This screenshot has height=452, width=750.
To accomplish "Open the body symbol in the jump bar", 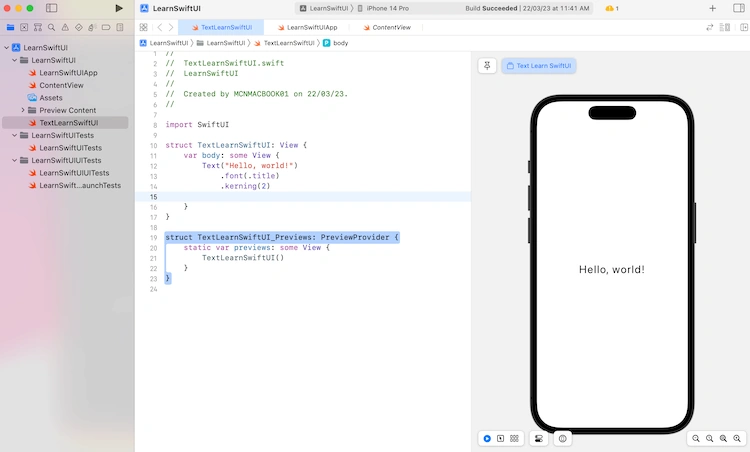I will point(336,43).
